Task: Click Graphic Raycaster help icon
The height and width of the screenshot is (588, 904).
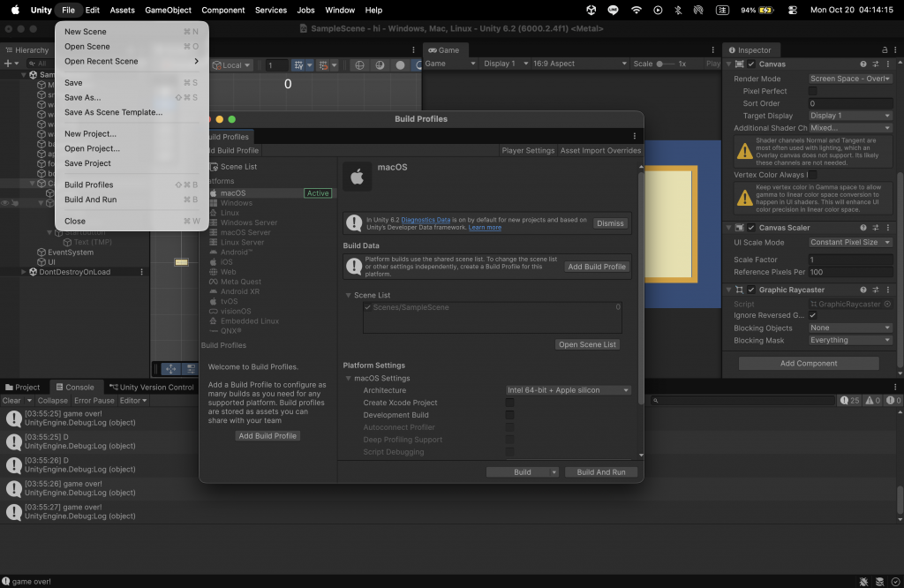Action: [863, 290]
